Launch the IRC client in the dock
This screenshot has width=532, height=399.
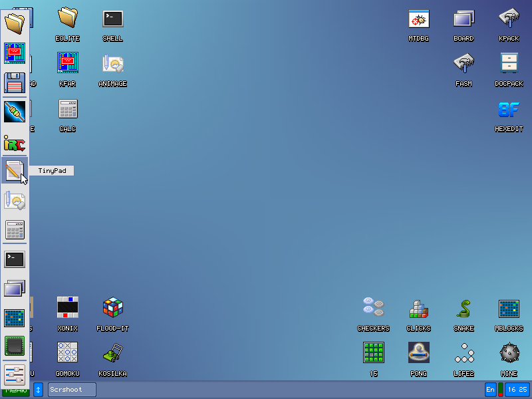[14, 143]
